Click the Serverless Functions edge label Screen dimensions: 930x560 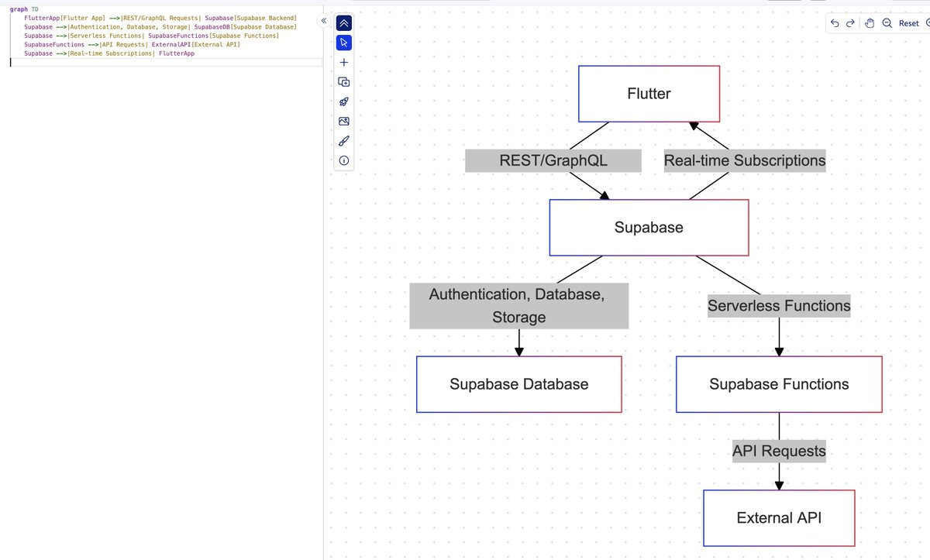779,306
